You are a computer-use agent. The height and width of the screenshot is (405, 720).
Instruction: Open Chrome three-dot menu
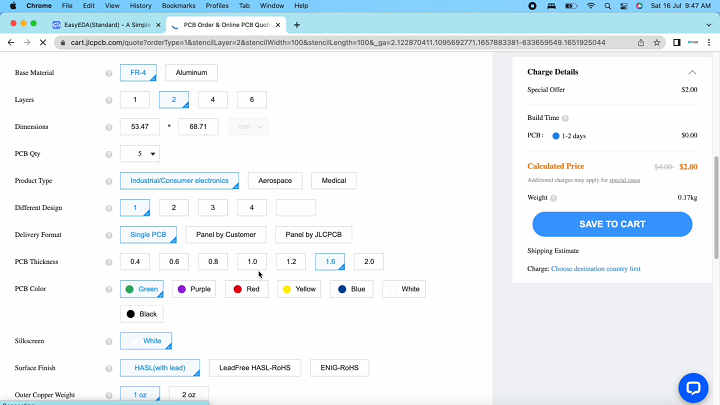(709, 42)
